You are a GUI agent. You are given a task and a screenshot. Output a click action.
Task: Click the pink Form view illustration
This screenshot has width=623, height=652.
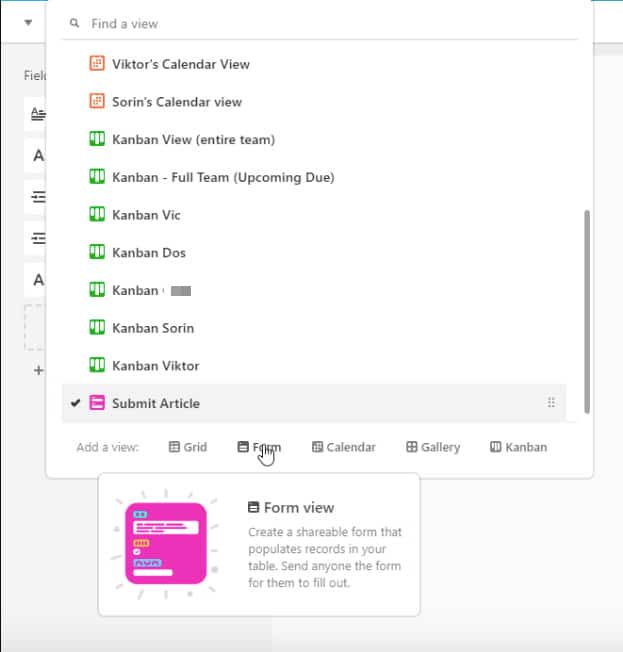(165, 543)
